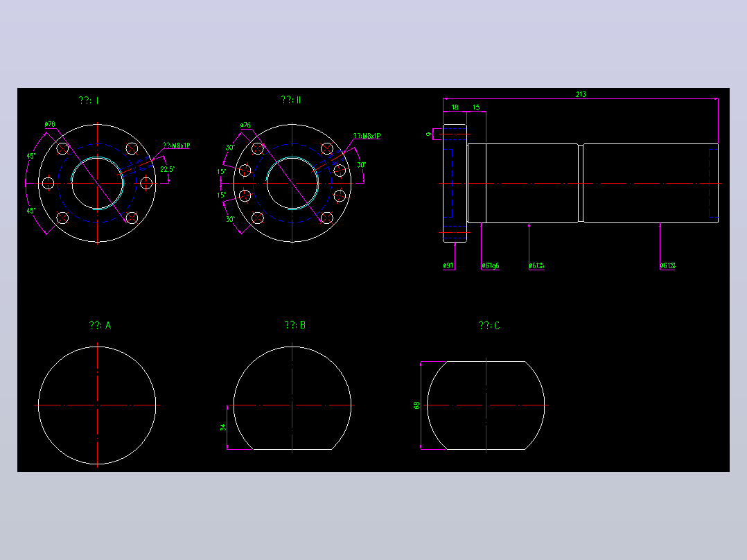Click the upper 45° angle in view I

(31, 156)
